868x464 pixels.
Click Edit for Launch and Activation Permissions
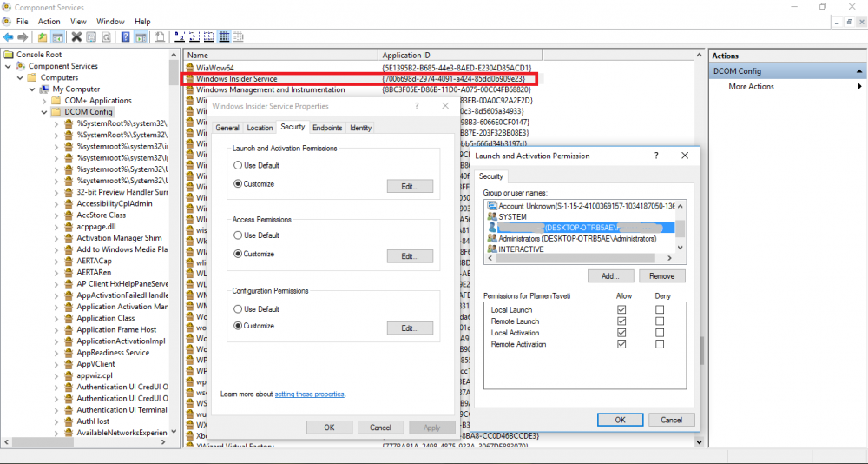point(410,186)
